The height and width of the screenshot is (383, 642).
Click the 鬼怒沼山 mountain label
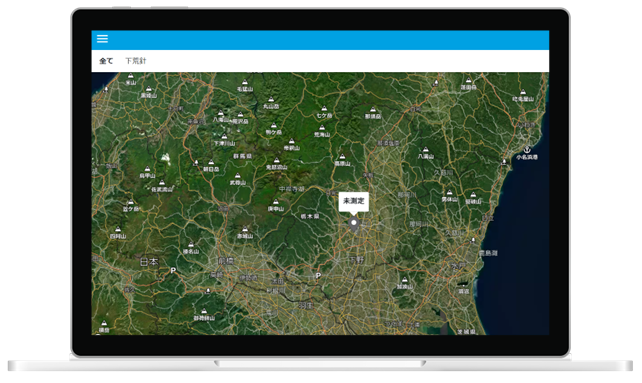pyautogui.click(x=277, y=167)
